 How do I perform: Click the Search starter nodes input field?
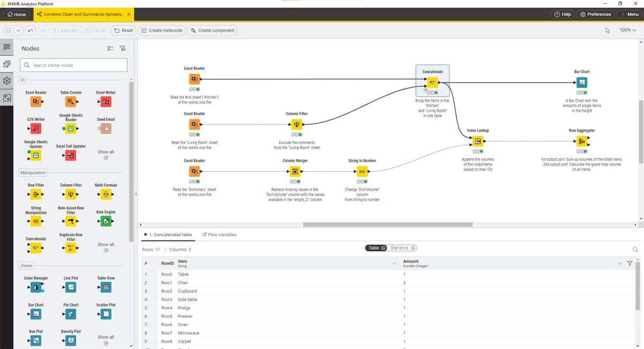pos(73,64)
